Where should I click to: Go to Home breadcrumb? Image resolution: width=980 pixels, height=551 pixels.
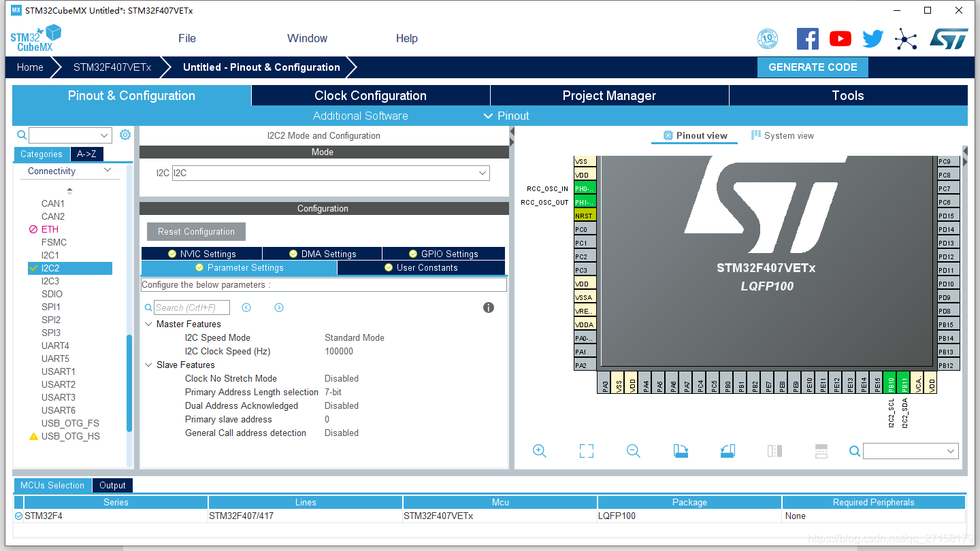[x=30, y=67]
